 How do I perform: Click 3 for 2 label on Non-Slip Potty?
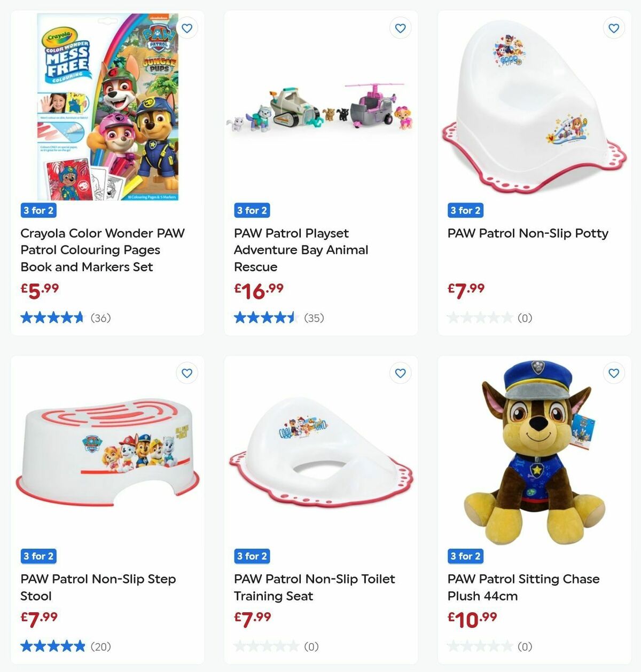coord(465,210)
